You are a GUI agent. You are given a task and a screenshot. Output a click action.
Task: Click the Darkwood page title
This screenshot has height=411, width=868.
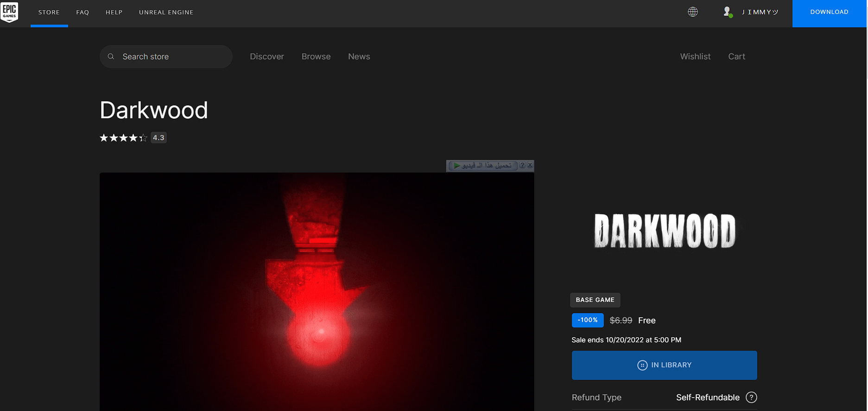coord(154,110)
